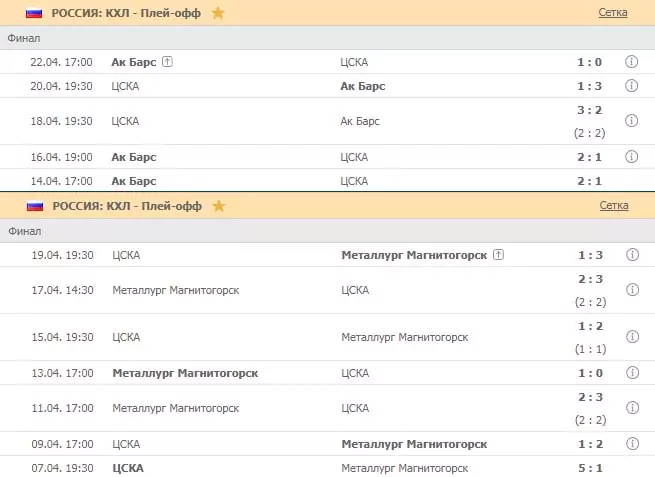Click 17.04. 14:30 match date
This screenshot has height=477, width=655.
pyautogui.click(x=63, y=290)
